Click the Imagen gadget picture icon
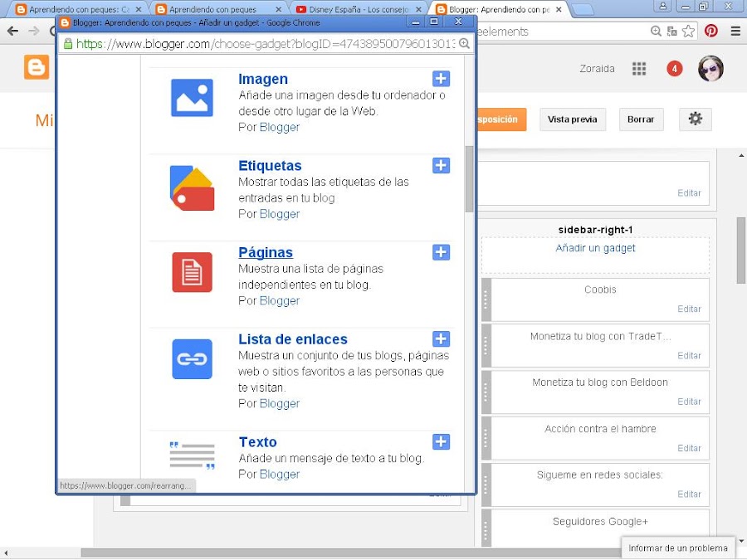747x560 pixels. [x=192, y=98]
